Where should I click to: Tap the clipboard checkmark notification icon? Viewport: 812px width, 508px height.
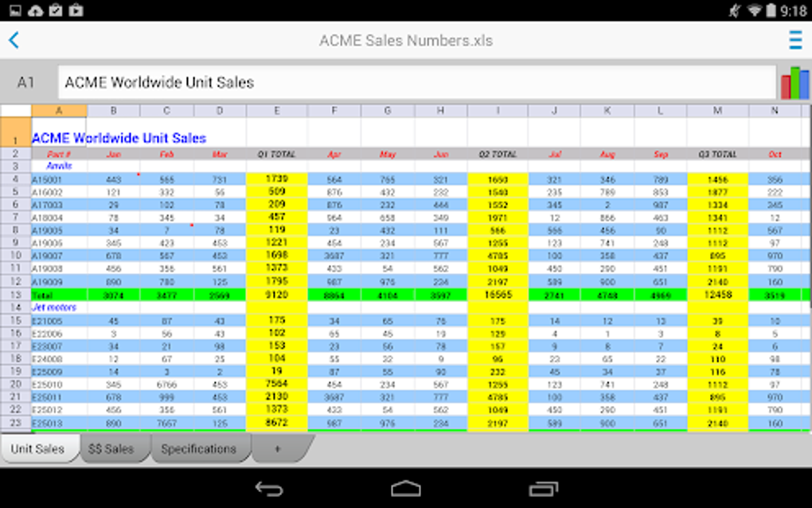coord(56,10)
